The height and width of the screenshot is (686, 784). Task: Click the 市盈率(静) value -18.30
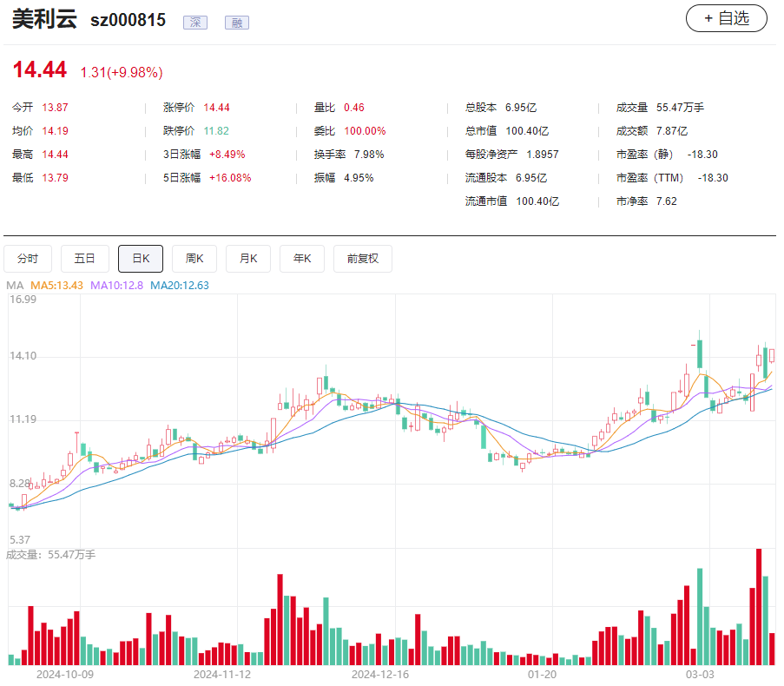click(x=702, y=155)
